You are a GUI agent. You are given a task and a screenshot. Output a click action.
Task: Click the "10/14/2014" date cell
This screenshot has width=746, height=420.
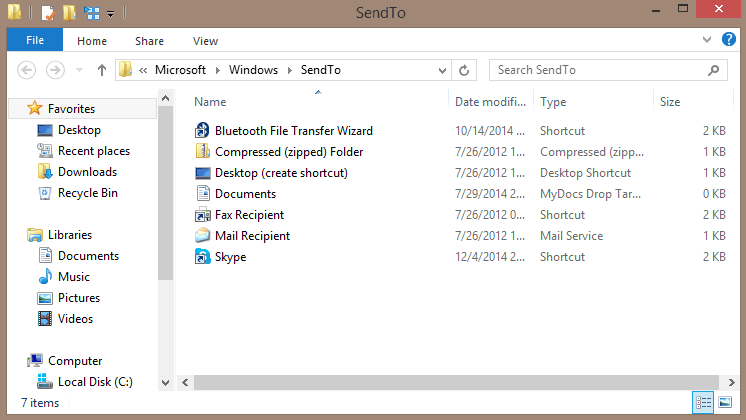490,131
